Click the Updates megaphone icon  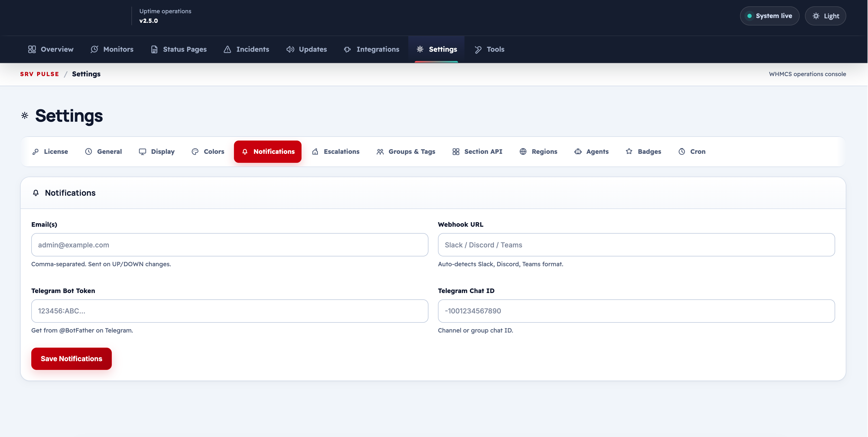pyautogui.click(x=290, y=49)
